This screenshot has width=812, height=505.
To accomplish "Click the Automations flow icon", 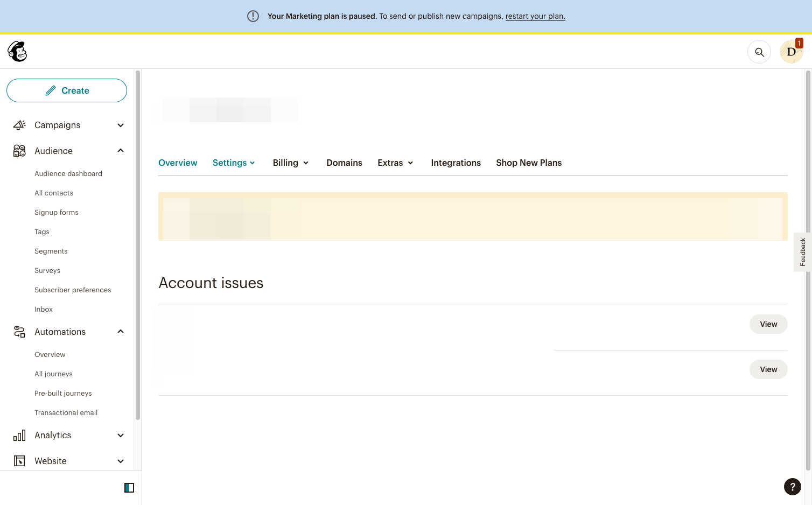I will (x=19, y=332).
